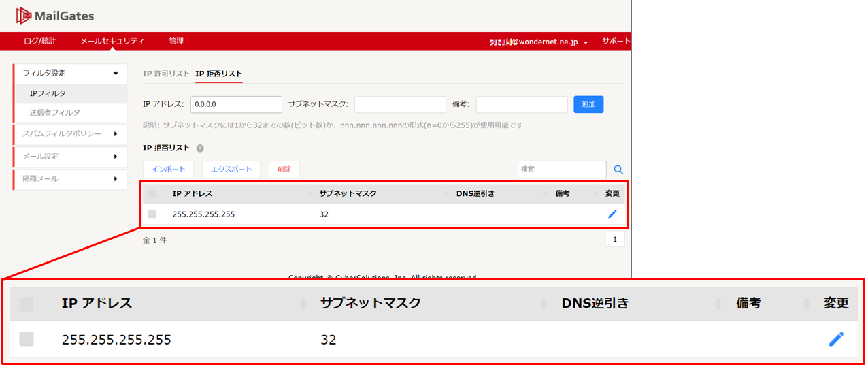868x367 pixels.
Task: Select IPフィルタ in the sidebar
Action: pos(70,93)
